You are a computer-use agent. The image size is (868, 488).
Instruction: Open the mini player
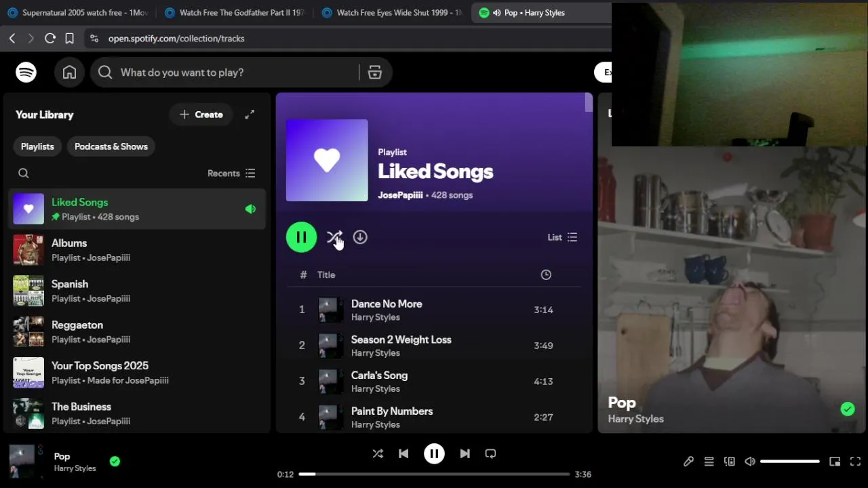(835, 462)
